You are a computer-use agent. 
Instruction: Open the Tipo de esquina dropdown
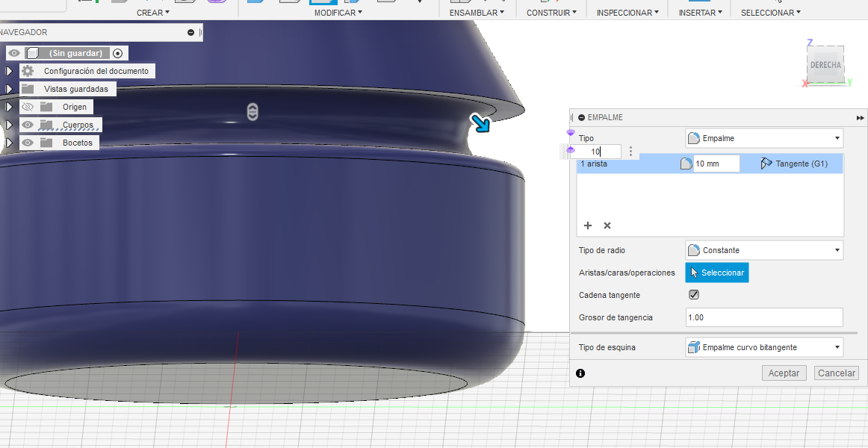[764, 347]
